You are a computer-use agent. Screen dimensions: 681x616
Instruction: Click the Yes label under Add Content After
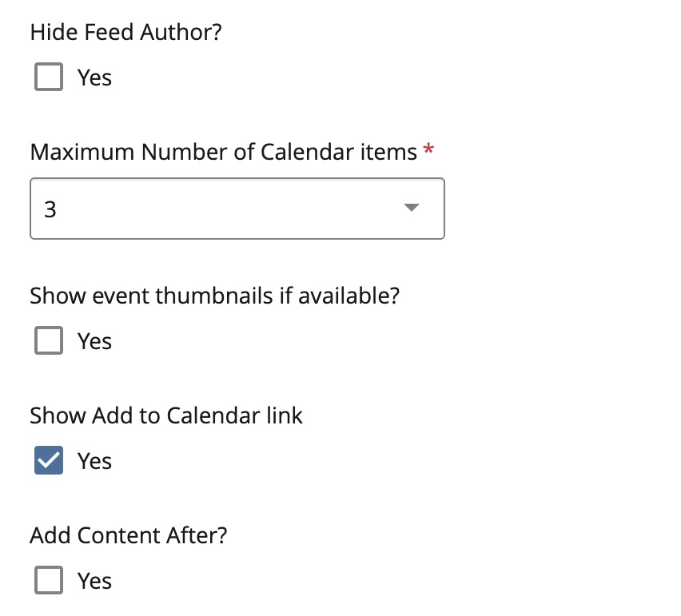tap(94, 580)
